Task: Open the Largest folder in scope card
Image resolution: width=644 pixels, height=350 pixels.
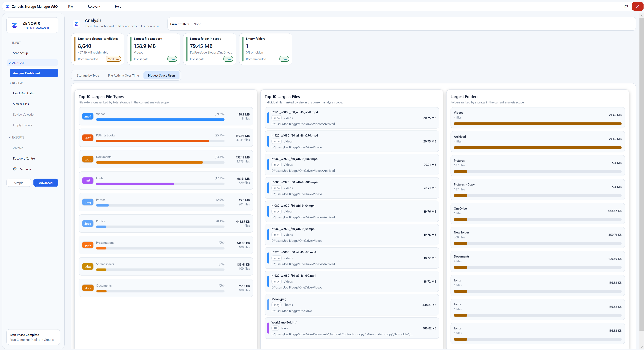Action: (210, 49)
